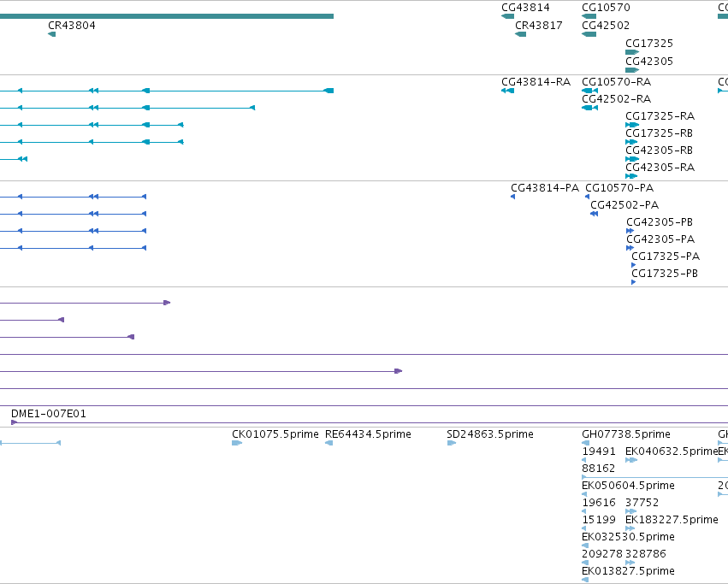Image resolution: width=728 pixels, height=584 pixels.
Task: Open EST GH07738.5prime
Action: click(x=585, y=443)
